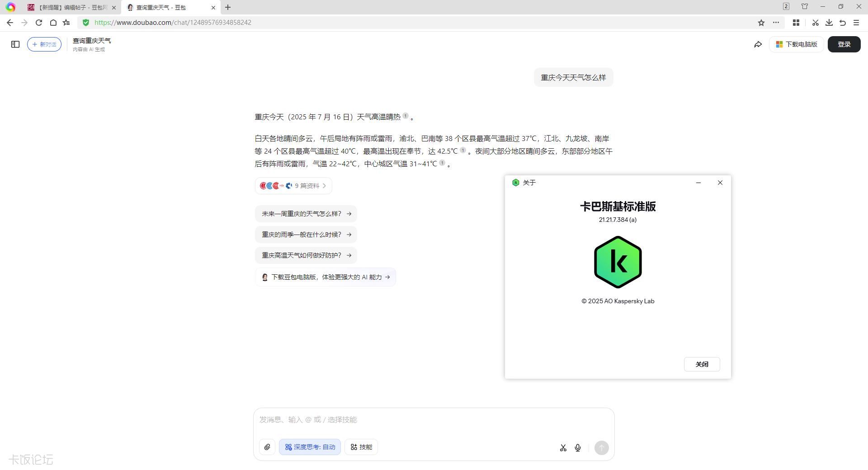Click the browser screenshot scissors icon
Screen dimensions: 868x470
point(815,23)
